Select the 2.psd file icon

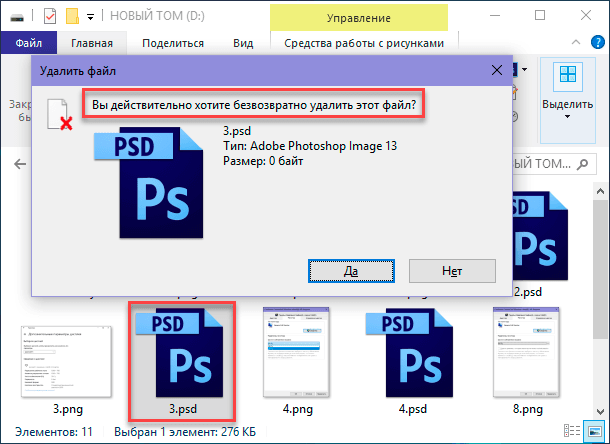point(541,236)
